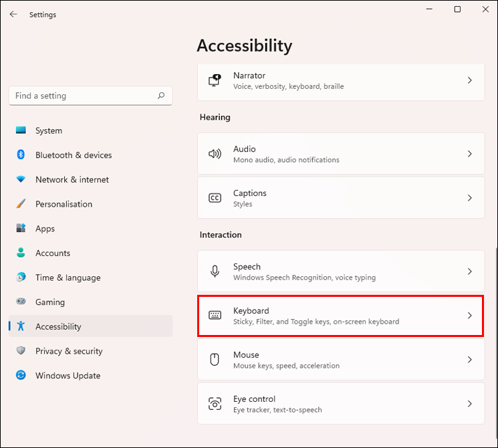Viewport: 498px width, 448px height.
Task: Open the System settings section
Action: 49,131
